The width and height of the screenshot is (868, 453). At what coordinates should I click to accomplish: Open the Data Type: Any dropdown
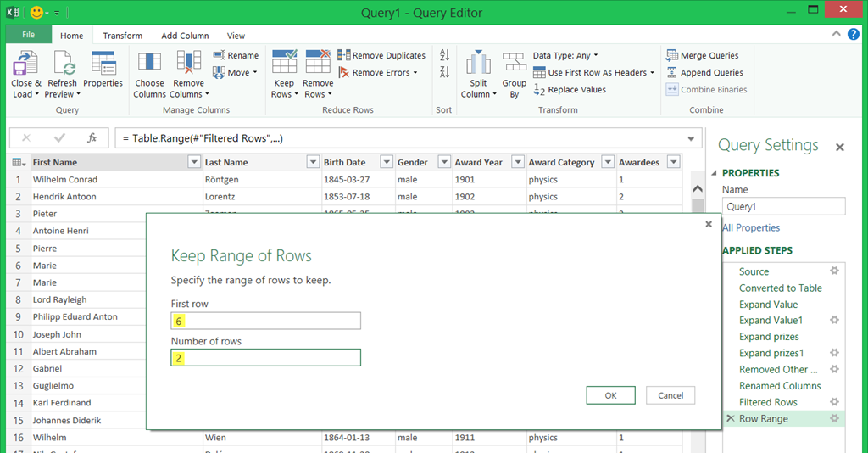coord(565,56)
